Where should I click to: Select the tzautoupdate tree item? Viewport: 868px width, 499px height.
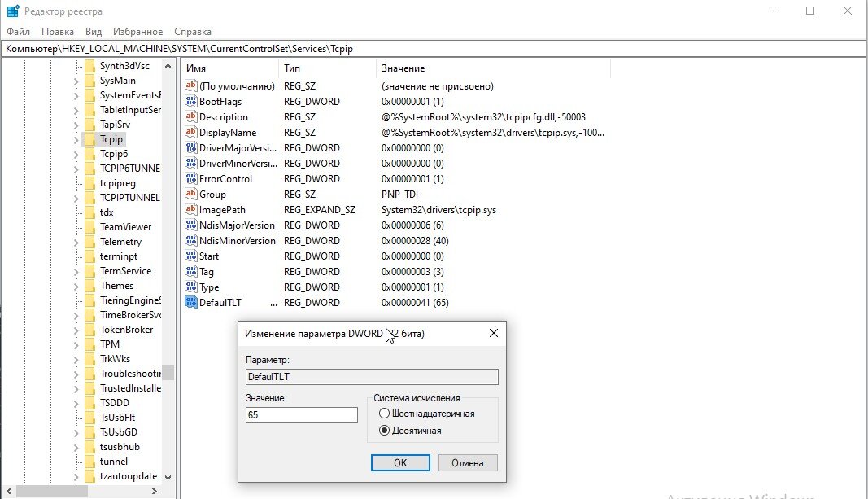(128, 476)
